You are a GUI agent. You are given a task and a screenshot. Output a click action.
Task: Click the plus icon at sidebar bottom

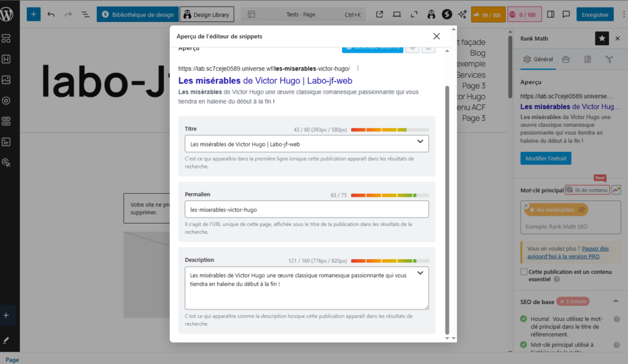click(x=6, y=316)
